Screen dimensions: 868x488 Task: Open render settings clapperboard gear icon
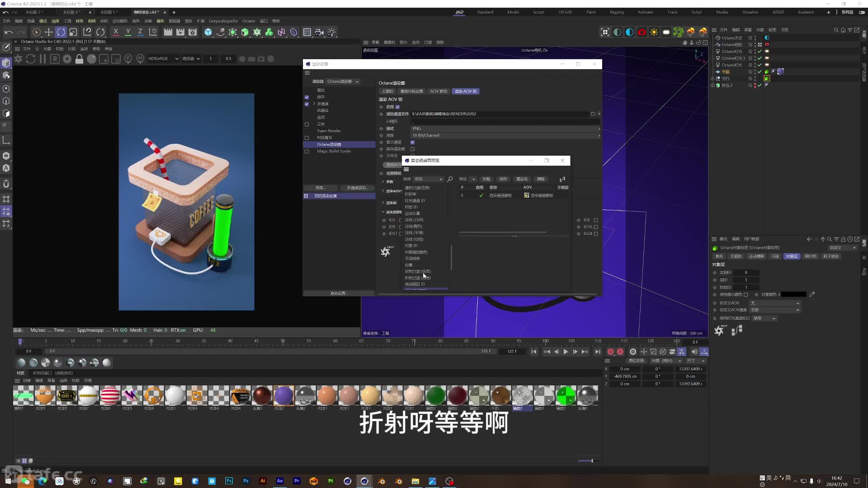click(x=193, y=32)
